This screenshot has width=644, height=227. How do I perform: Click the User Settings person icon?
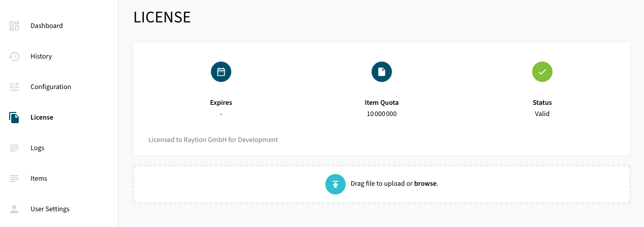14,209
